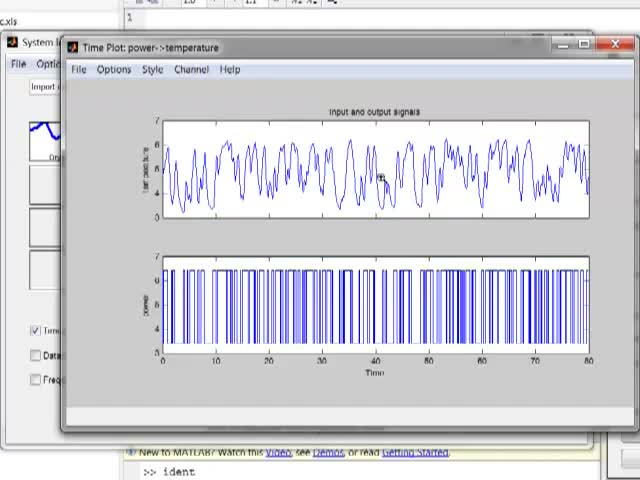This screenshot has height=480, width=640.
Task: Click the Time Plot window title text
Action: click(151, 48)
